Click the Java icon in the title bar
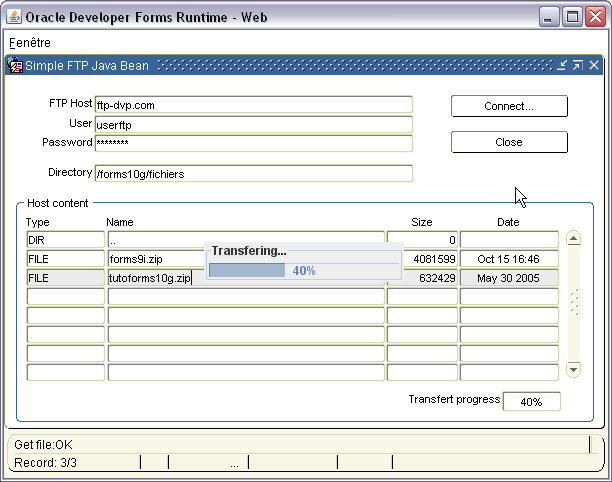This screenshot has height=482, width=612. 14,17
